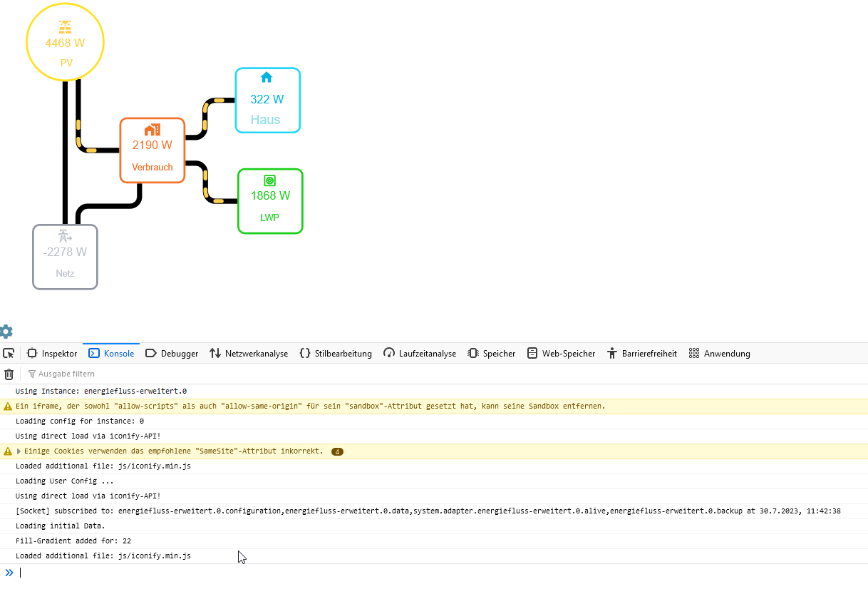Open settings via the gear icon
This screenshot has width=868, height=604.
point(6,332)
